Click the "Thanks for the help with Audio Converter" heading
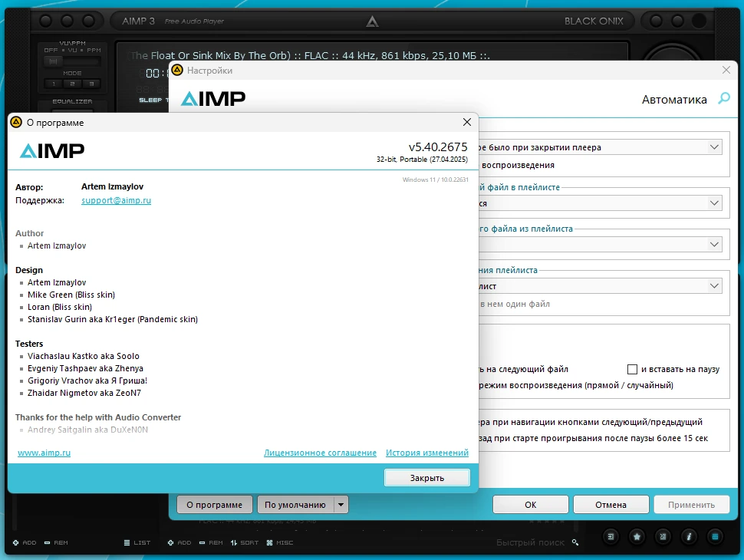This screenshot has height=560, width=744. [x=98, y=417]
